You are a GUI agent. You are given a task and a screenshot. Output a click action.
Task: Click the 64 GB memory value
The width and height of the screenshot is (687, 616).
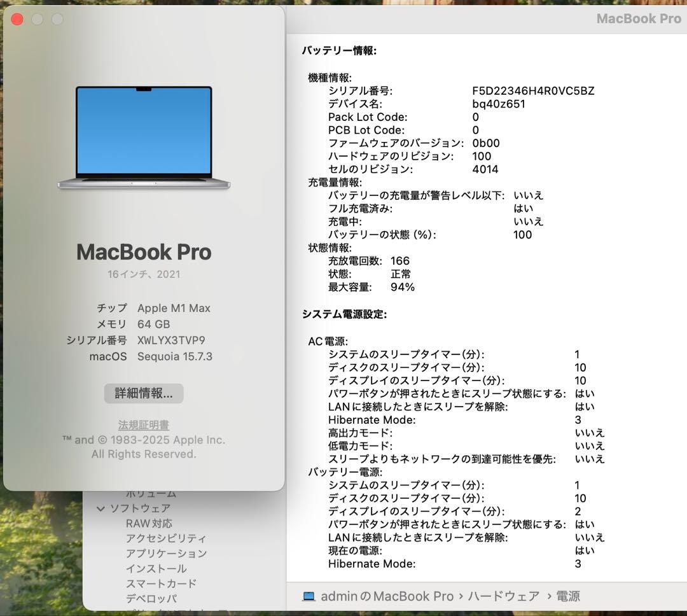click(x=153, y=324)
